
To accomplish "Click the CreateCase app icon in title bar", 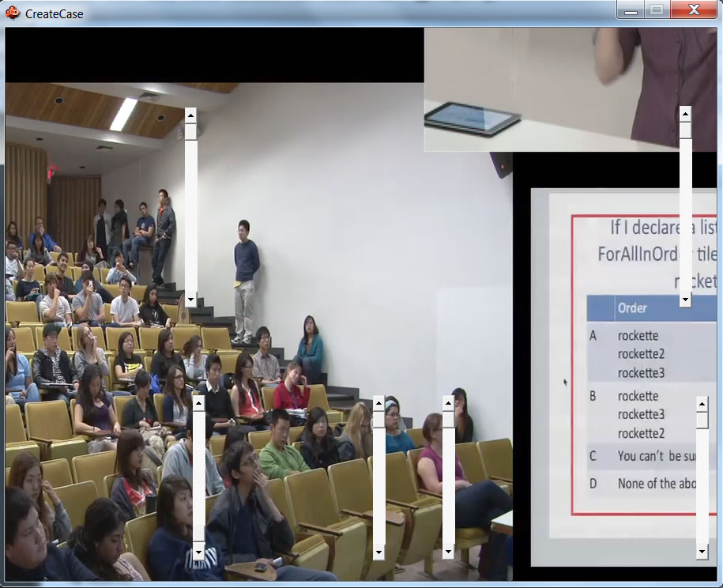I will coord(12,13).
